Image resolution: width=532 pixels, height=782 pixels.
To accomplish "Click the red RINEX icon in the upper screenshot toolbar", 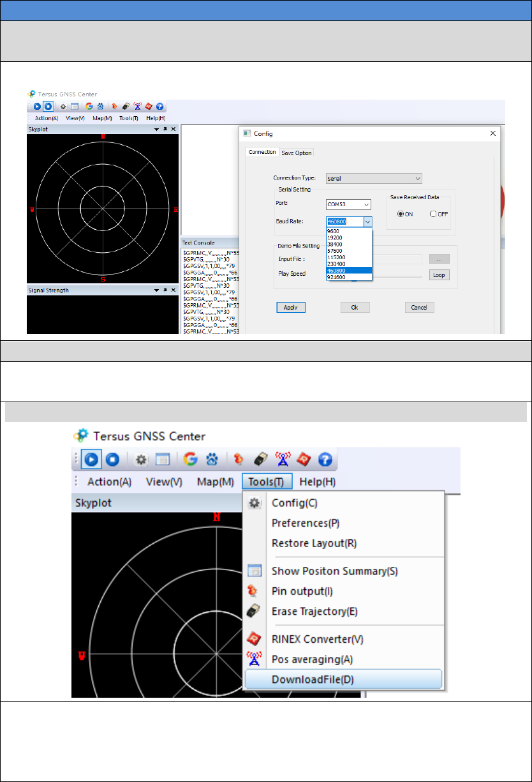I will point(149,107).
